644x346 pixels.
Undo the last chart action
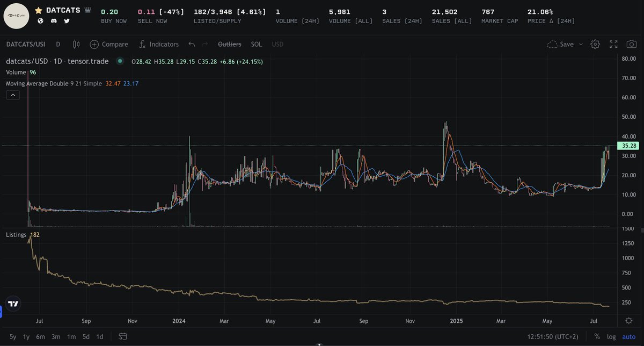191,44
